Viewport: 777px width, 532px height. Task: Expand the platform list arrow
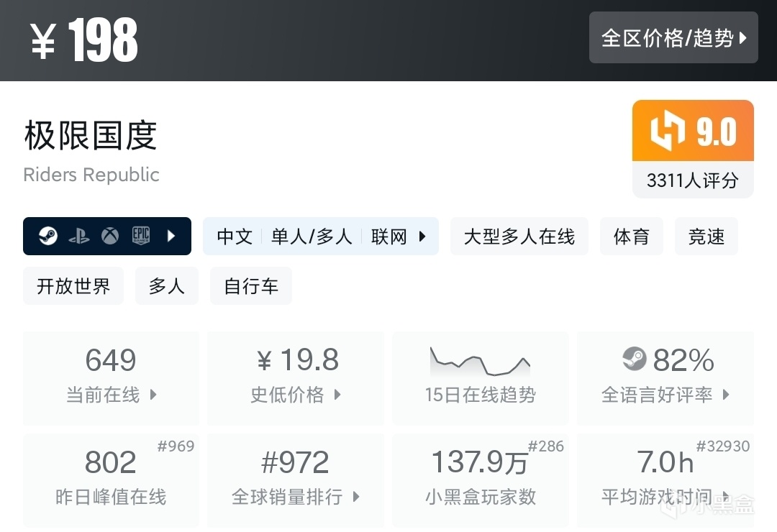pos(171,236)
